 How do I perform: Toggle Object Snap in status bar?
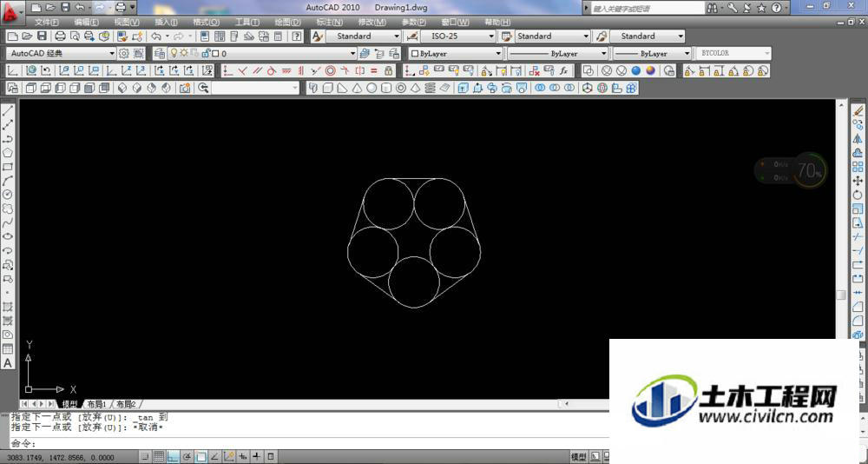[201, 457]
